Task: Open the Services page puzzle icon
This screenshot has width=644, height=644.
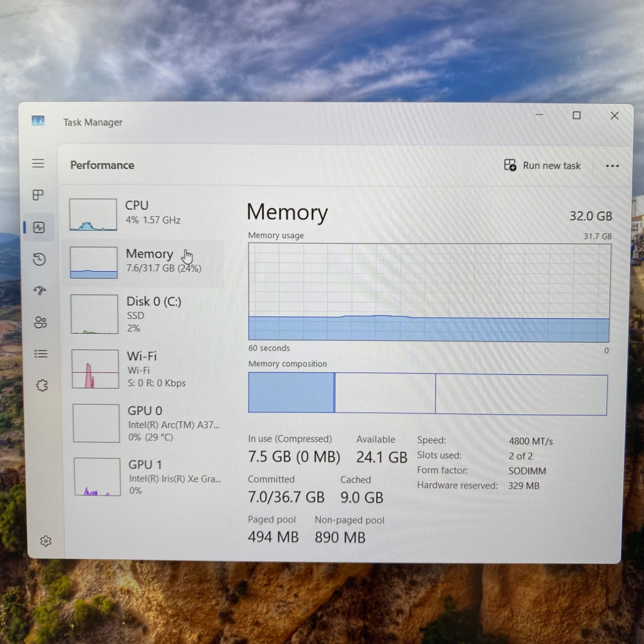Action: click(x=42, y=386)
